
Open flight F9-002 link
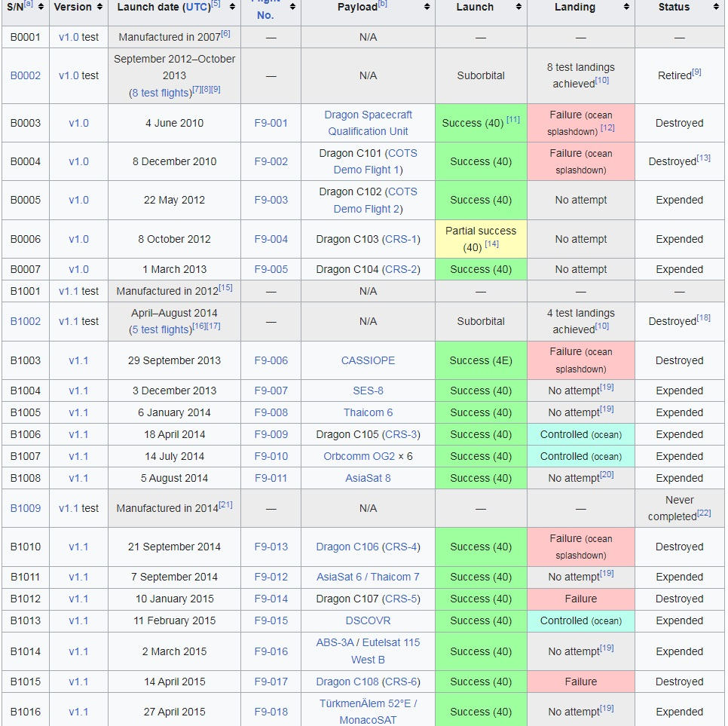271,161
